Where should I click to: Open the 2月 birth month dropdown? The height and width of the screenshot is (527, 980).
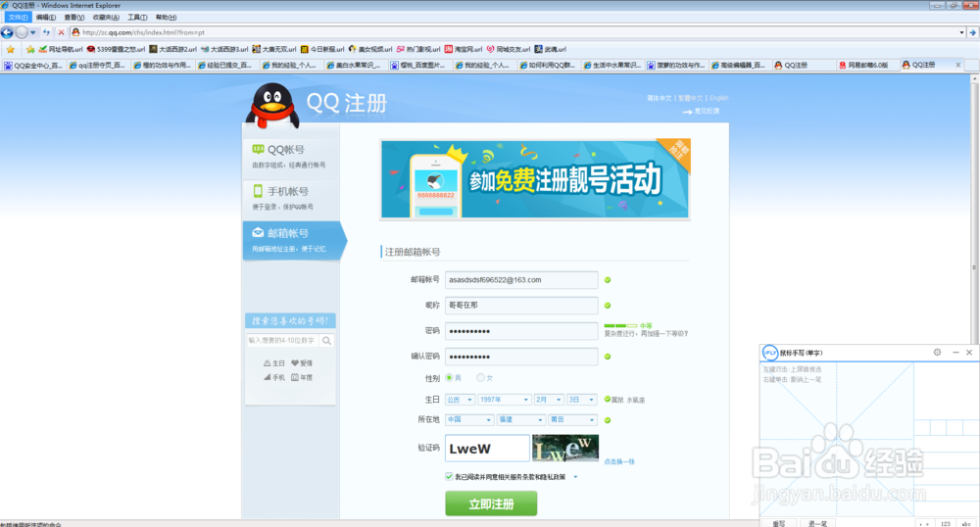click(x=548, y=400)
